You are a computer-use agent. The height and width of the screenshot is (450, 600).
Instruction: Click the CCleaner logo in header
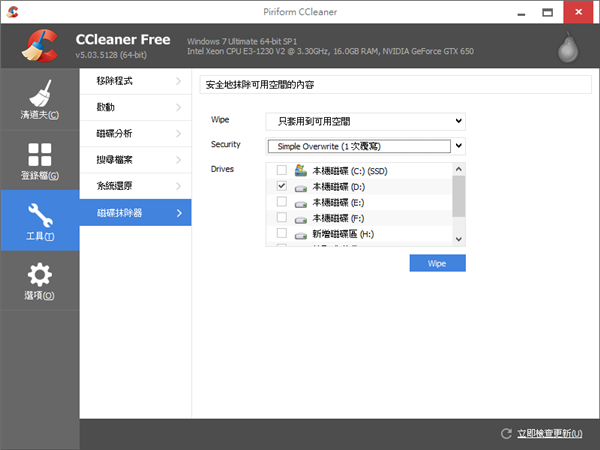[x=40, y=46]
